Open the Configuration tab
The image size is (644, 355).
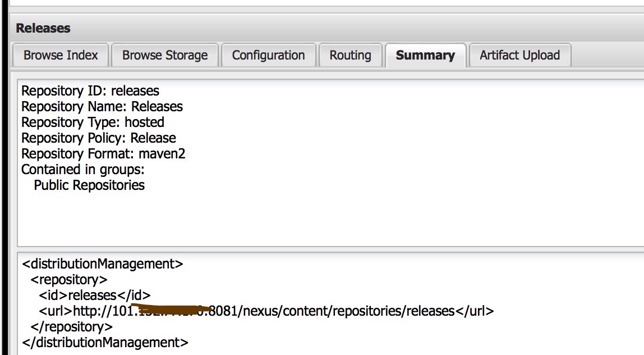(268, 55)
